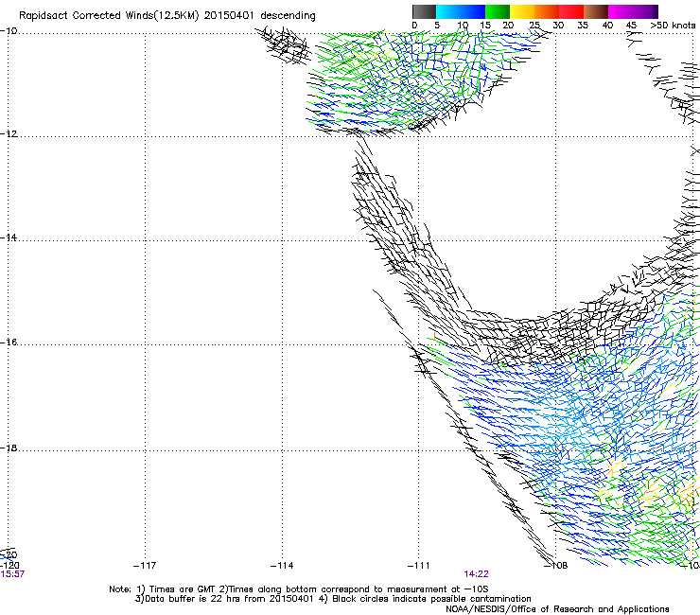
Task: Click the 15:57 swath time label
Action: pyautogui.click(x=12, y=574)
